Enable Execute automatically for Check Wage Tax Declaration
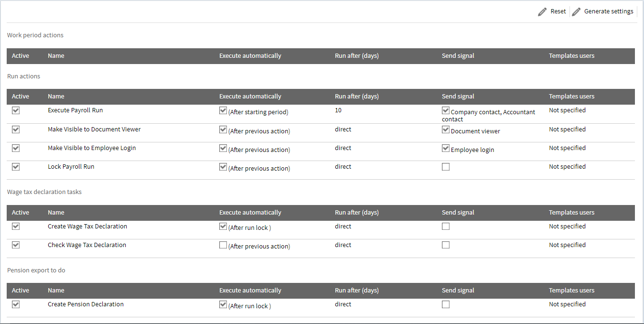The image size is (644, 324). coord(223,245)
